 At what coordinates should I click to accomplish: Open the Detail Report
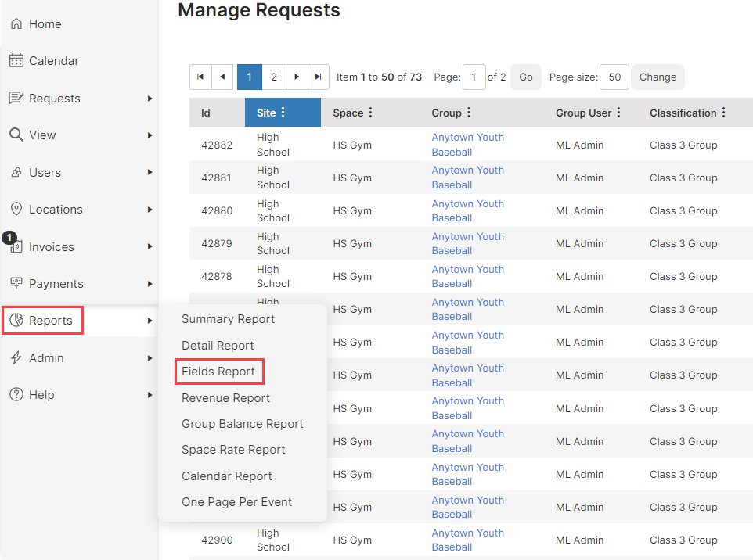(x=218, y=346)
